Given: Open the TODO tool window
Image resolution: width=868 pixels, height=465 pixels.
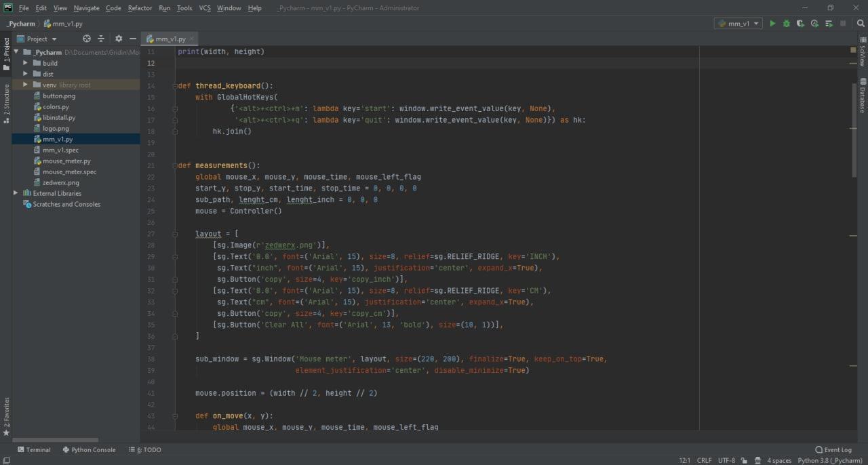Looking at the screenshot, I should pyautogui.click(x=144, y=449).
